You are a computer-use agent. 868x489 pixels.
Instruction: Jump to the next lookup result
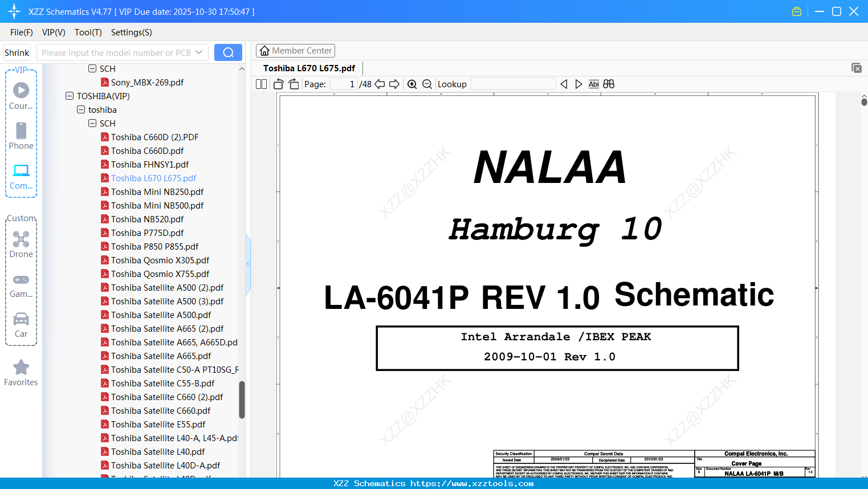click(578, 84)
